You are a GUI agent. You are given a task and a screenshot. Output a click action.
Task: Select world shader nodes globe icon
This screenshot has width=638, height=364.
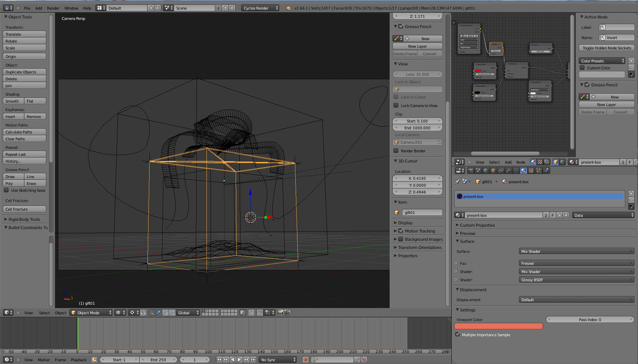tap(562, 162)
